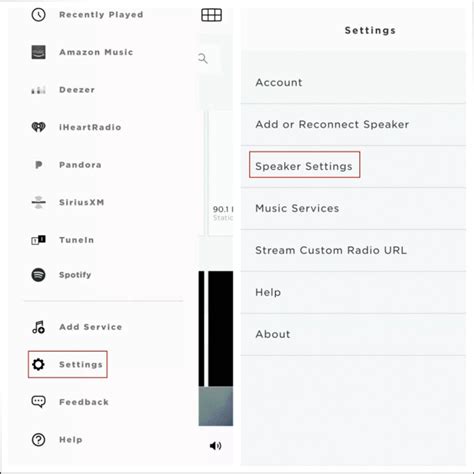474x474 pixels.
Task: Launch TuneIn from the source list
Action: (76, 240)
